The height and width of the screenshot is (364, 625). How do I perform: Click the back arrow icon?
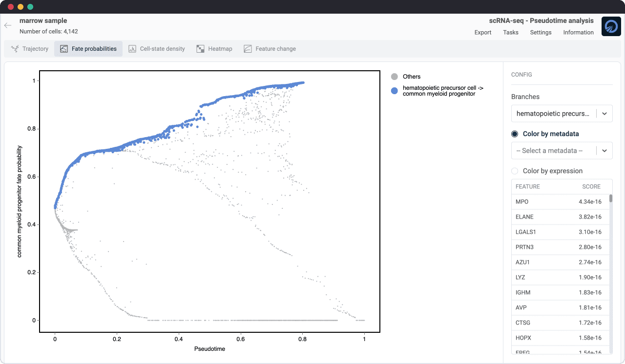pos(8,25)
